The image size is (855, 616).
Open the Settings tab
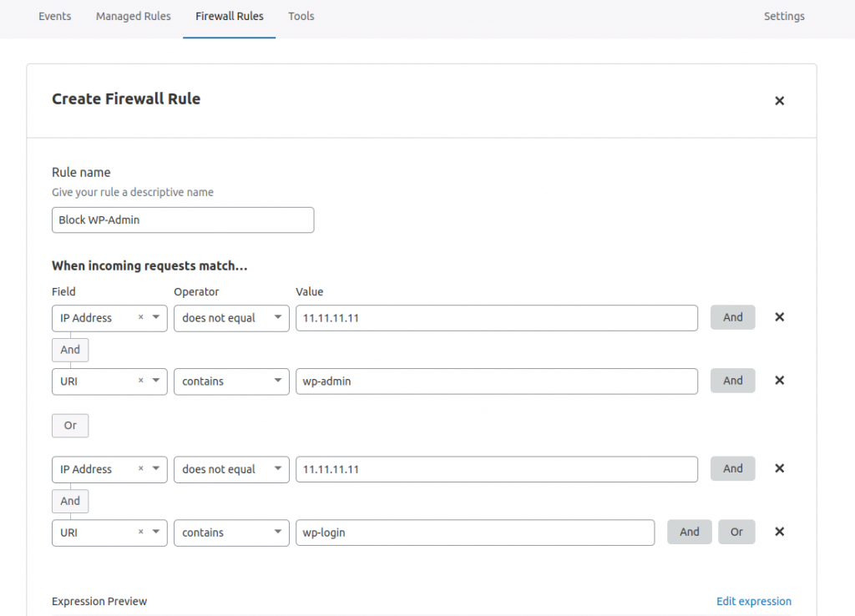click(x=784, y=17)
